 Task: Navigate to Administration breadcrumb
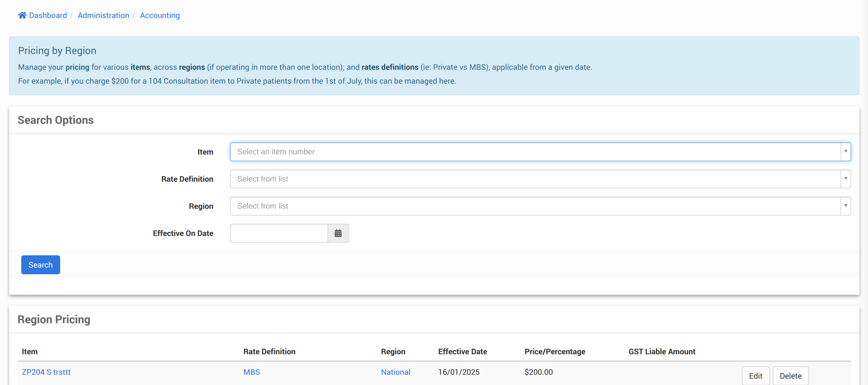[103, 15]
